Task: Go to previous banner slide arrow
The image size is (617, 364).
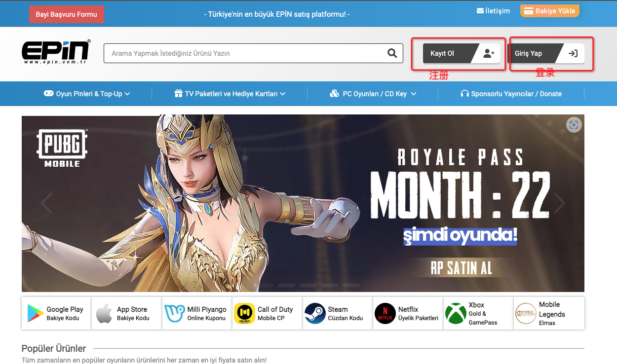Action: pyautogui.click(x=46, y=203)
